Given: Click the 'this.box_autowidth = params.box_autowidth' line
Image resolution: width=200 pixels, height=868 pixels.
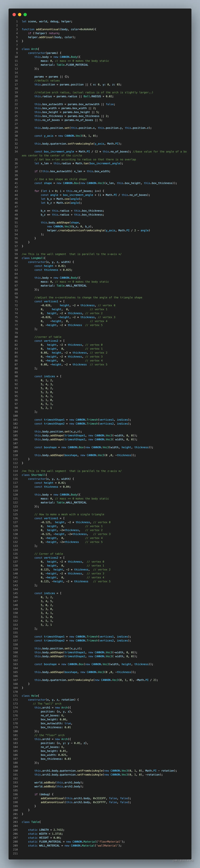Looking at the screenshot, I should pos(75,104).
